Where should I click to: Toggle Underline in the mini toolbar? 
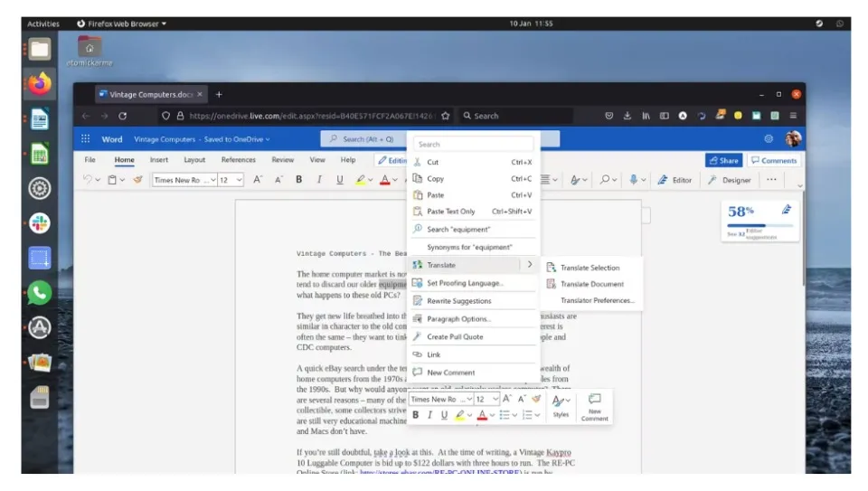coord(444,415)
